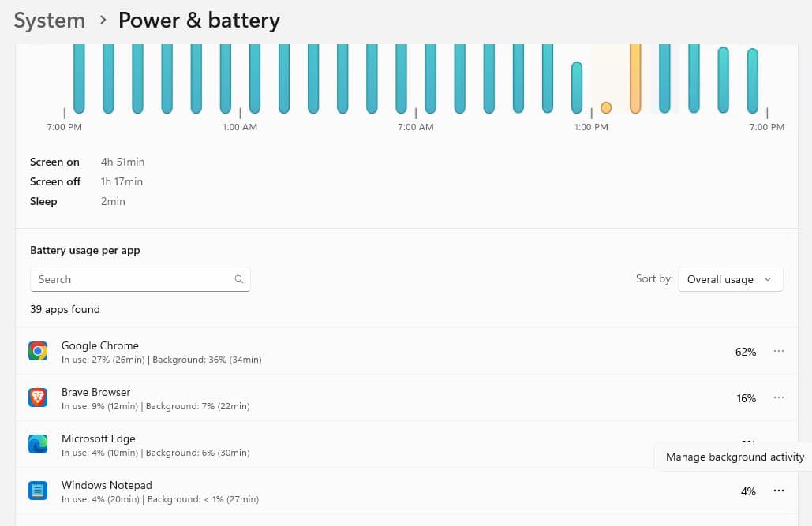The image size is (812, 526).
Task: Open more options for Windows Notepad
Action: pyautogui.click(x=779, y=491)
